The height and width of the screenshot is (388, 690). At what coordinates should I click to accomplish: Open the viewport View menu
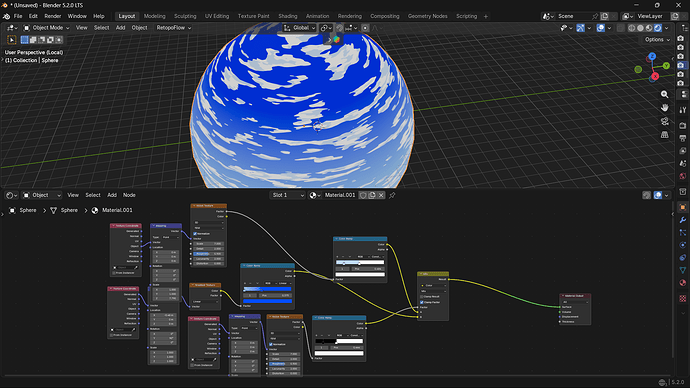coord(81,28)
